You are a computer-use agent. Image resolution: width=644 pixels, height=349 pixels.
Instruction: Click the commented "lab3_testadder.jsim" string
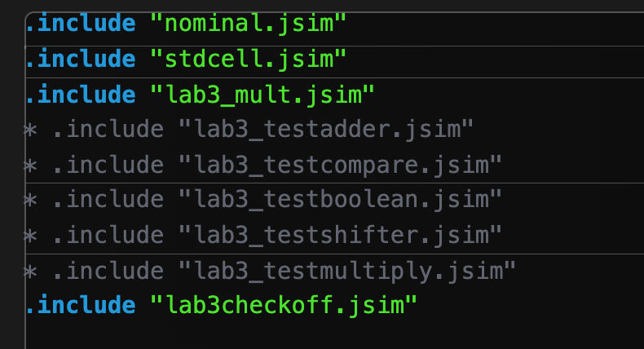coord(326,129)
